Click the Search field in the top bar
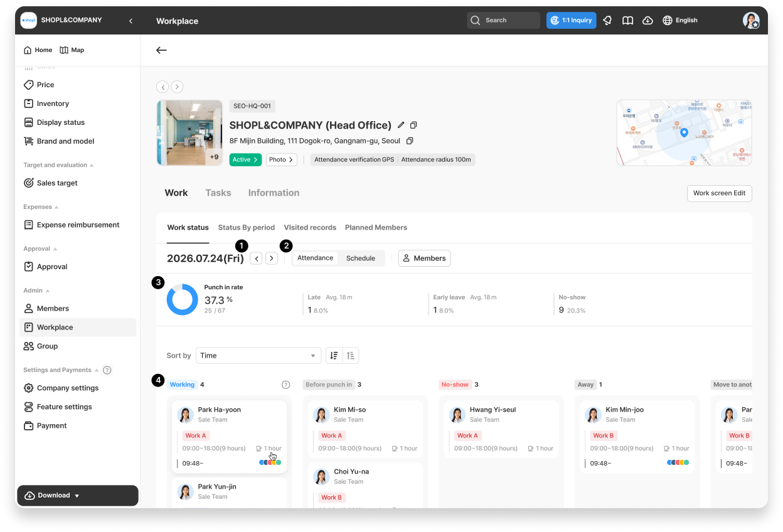This screenshot has height=532, width=783. tap(503, 20)
